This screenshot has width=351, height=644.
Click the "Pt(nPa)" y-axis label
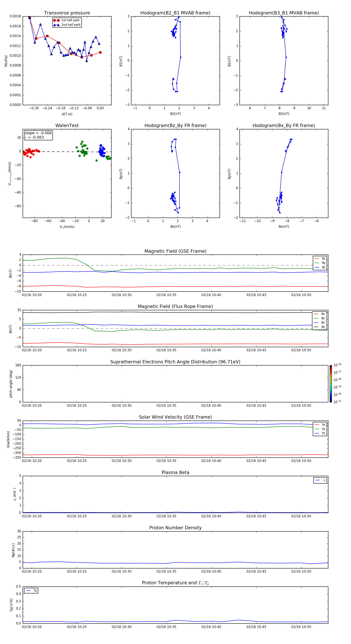[6, 61]
